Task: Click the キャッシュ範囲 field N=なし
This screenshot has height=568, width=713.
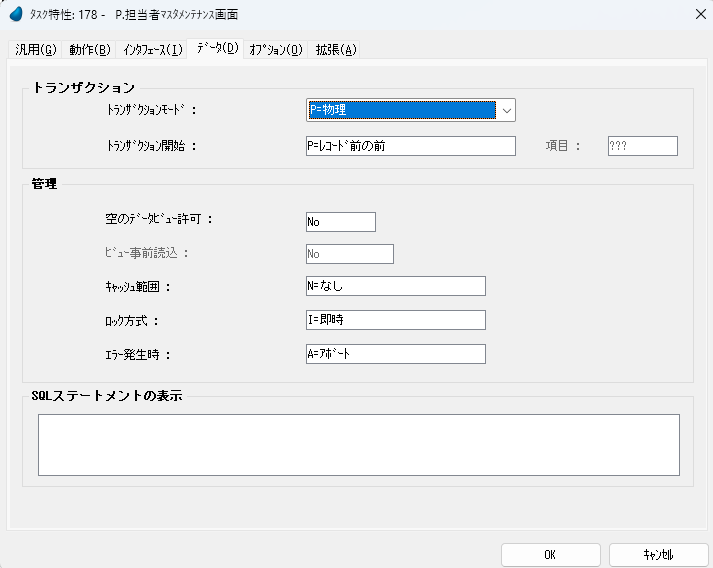Action: coord(395,287)
